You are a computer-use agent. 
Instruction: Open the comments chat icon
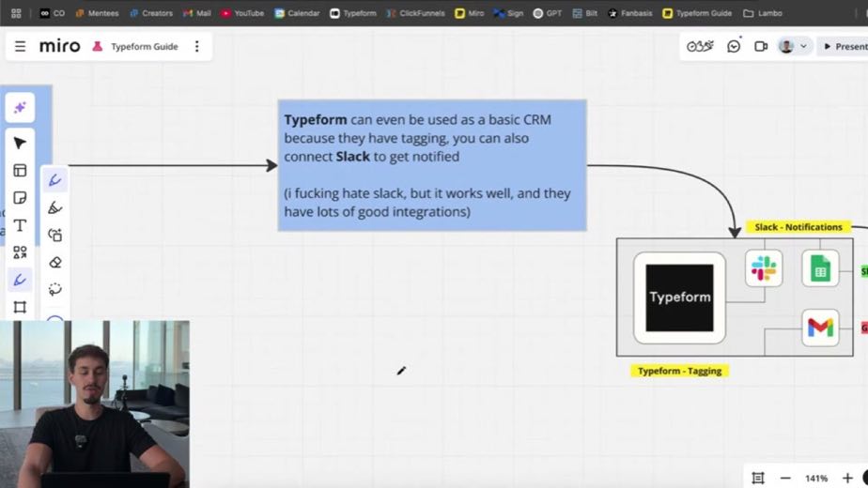click(734, 47)
